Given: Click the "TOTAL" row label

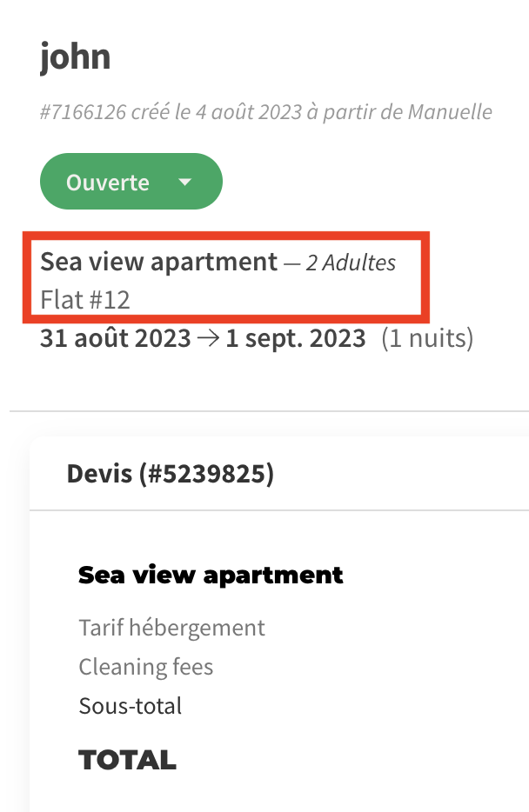Looking at the screenshot, I should [127, 761].
